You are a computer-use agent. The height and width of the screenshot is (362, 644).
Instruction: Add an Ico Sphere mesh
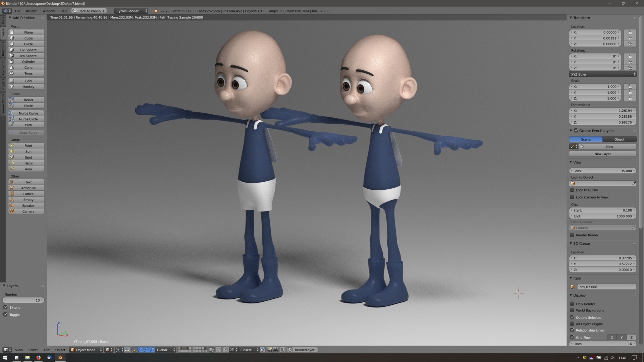pyautogui.click(x=26, y=56)
